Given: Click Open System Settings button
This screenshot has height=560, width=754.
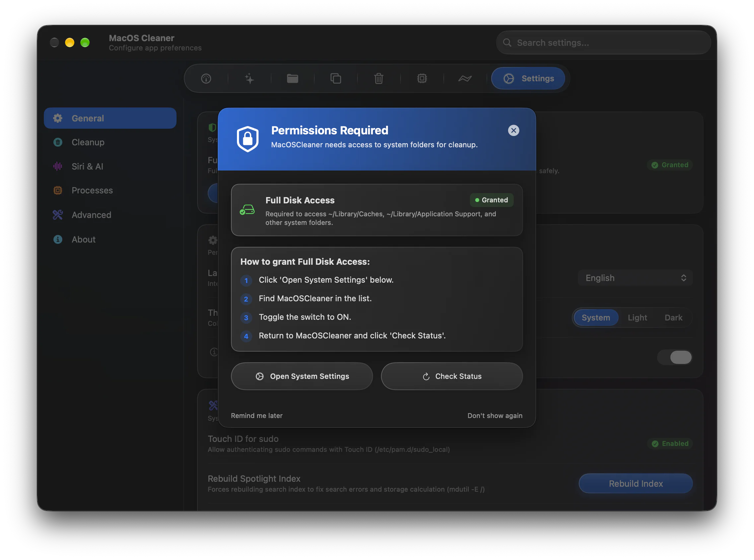Looking at the screenshot, I should coord(302,376).
